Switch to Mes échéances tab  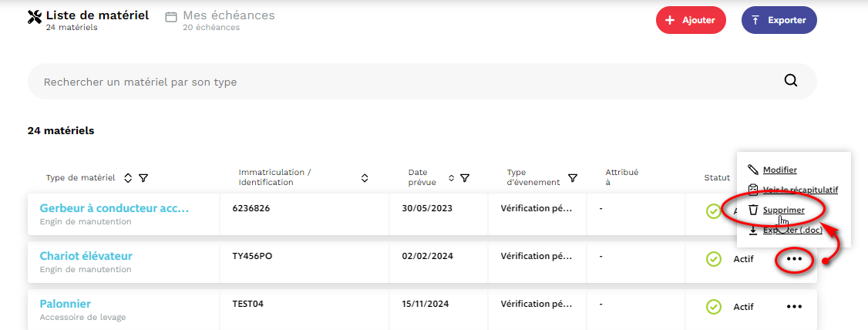click(227, 16)
